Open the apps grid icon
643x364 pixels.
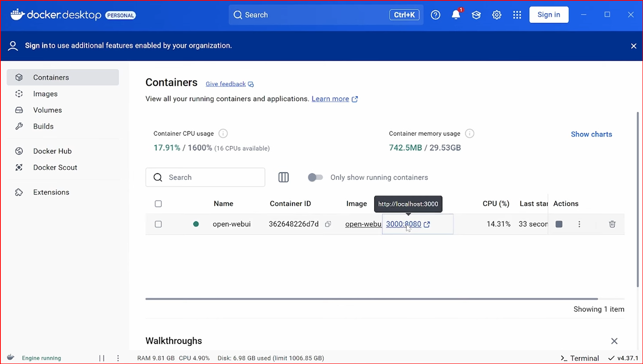tap(517, 15)
